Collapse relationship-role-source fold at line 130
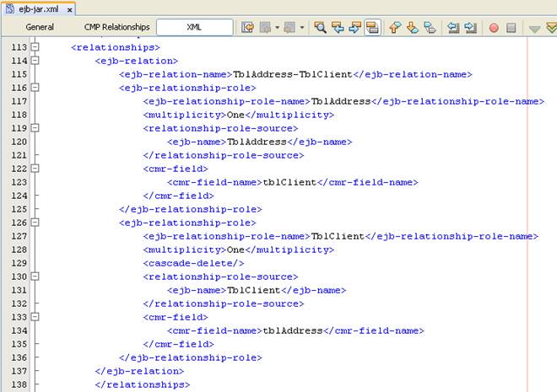The width and height of the screenshot is (557, 392). tap(35, 276)
